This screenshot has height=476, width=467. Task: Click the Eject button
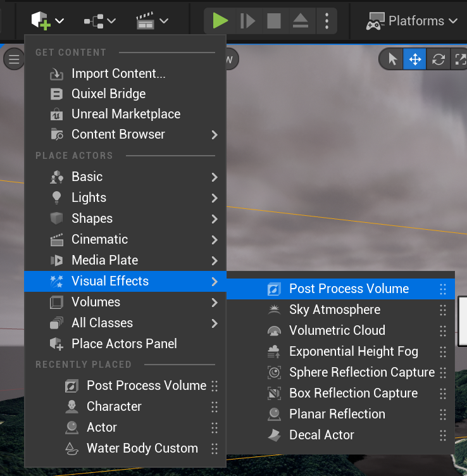301,21
